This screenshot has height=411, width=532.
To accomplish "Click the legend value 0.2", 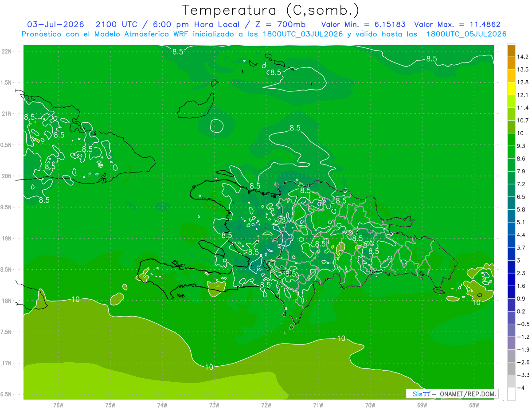I will pyautogui.click(x=522, y=311).
